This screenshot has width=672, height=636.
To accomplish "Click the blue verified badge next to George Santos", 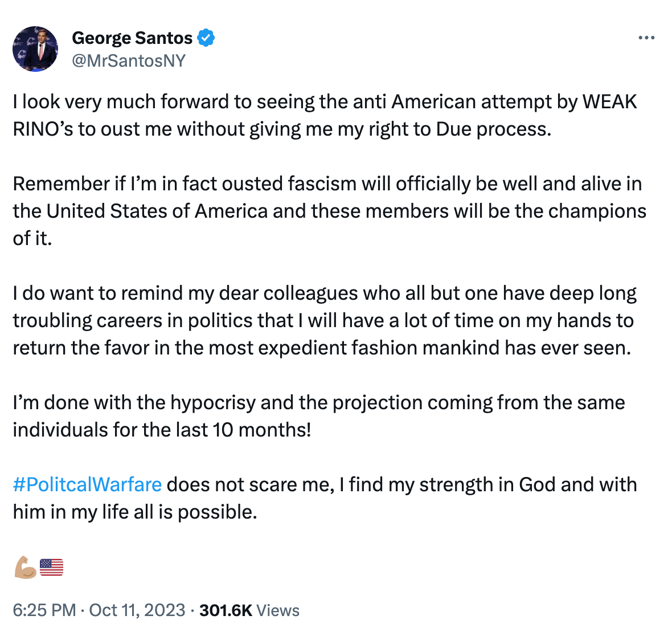I will click(x=206, y=37).
